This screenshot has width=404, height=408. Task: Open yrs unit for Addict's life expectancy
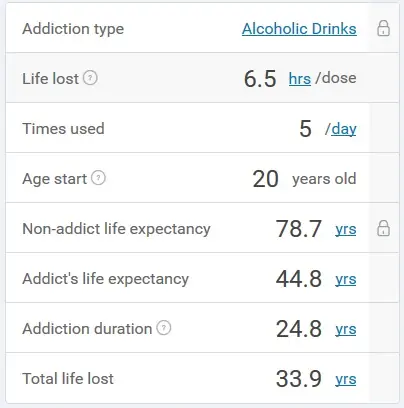(x=346, y=279)
